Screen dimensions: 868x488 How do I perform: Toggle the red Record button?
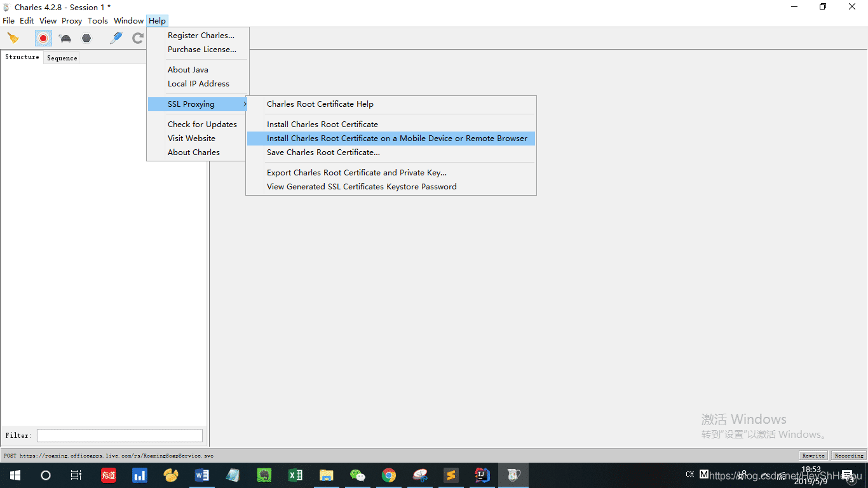coord(43,38)
